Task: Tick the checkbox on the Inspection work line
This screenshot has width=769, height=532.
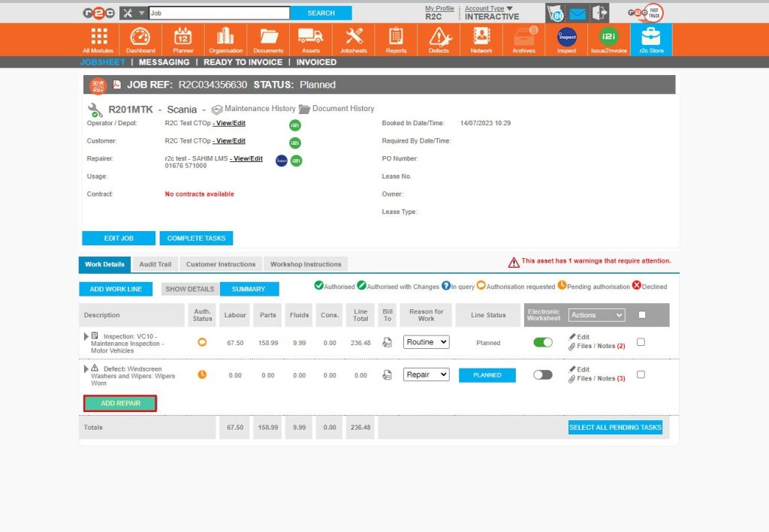Action: (640, 340)
